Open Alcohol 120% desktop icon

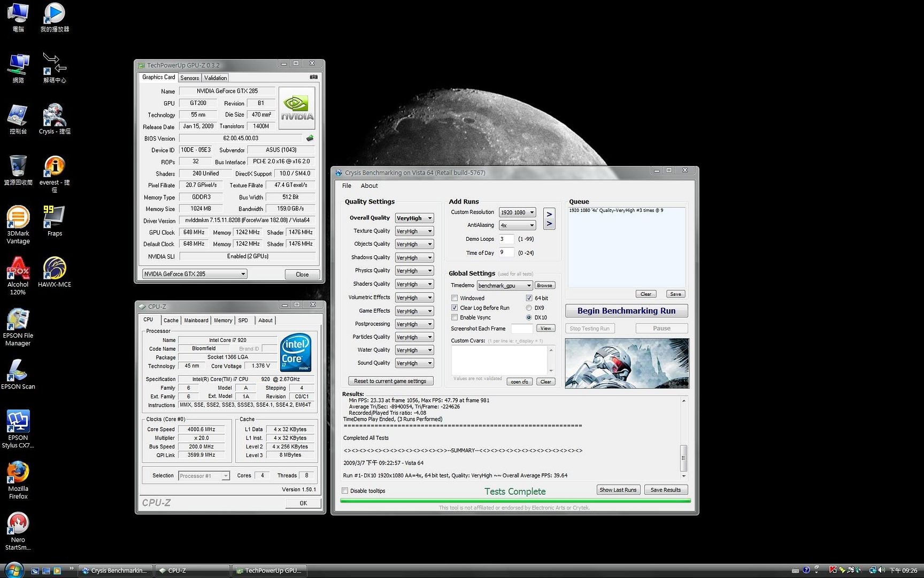click(x=18, y=276)
